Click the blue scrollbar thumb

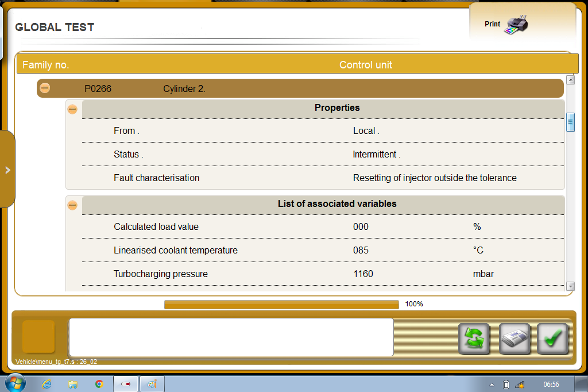[x=570, y=122]
